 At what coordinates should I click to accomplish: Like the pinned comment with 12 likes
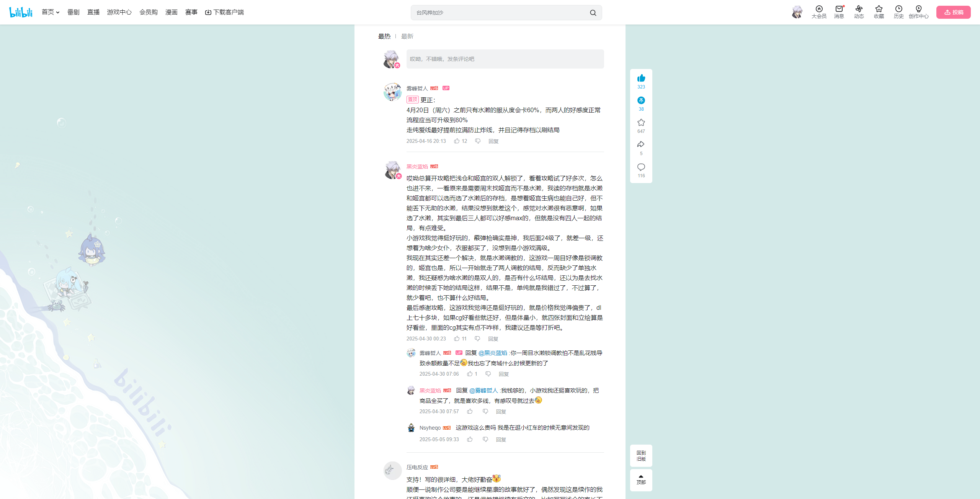(x=461, y=141)
